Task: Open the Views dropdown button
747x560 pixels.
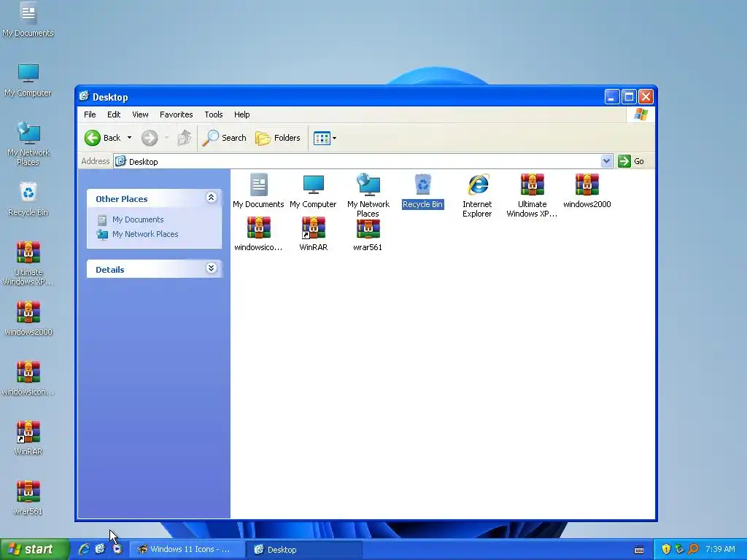Action: (x=325, y=138)
